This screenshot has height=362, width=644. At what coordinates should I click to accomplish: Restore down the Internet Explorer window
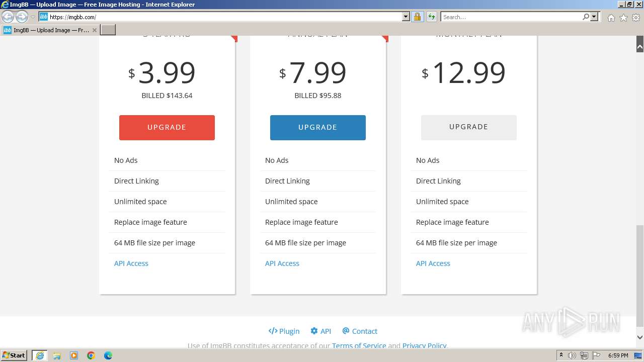pyautogui.click(x=629, y=4)
